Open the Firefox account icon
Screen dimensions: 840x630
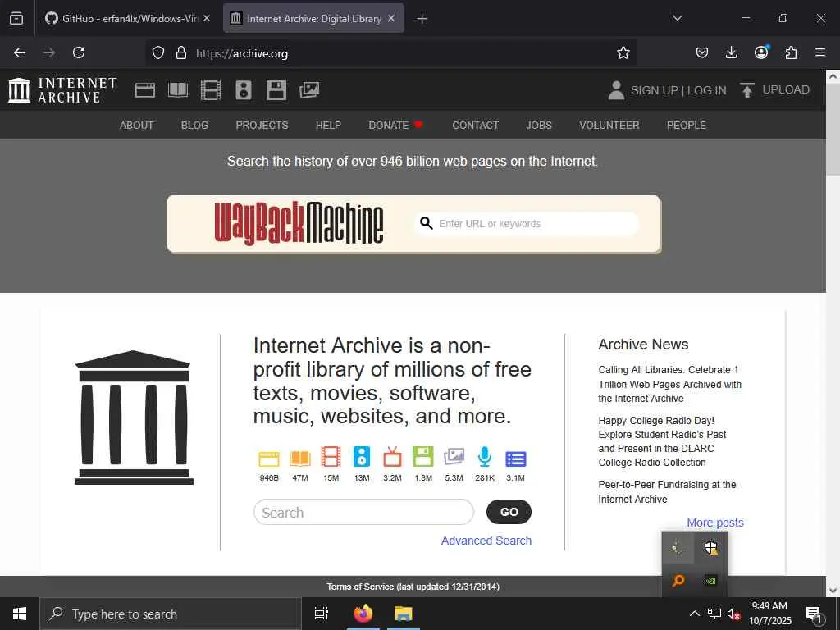coord(761,52)
